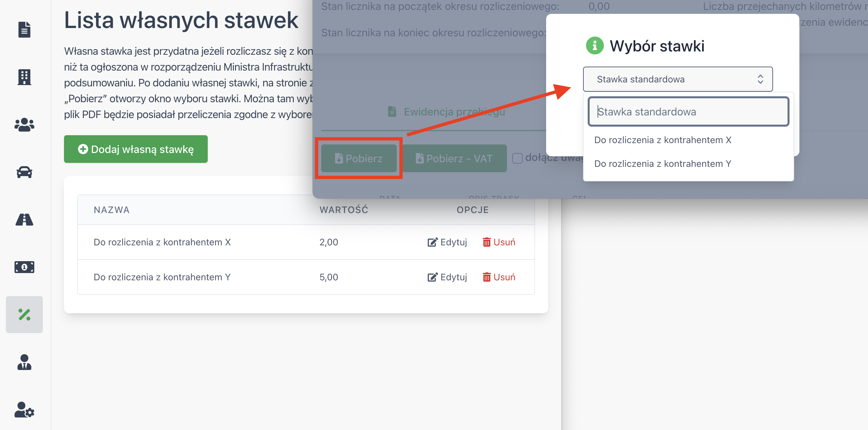Click the WARTOŚĆ column header
The image size is (868, 430).
coord(344,210)
